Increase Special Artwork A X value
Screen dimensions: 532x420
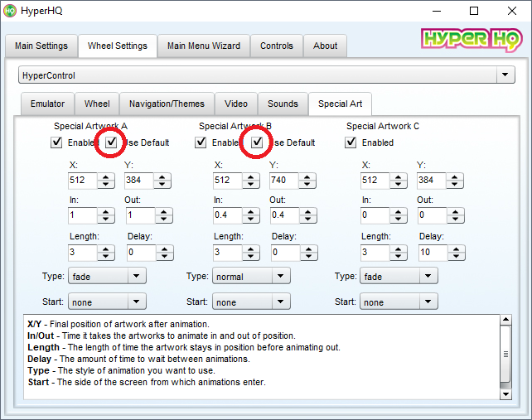pyautogui.click(x=106, y=176)
